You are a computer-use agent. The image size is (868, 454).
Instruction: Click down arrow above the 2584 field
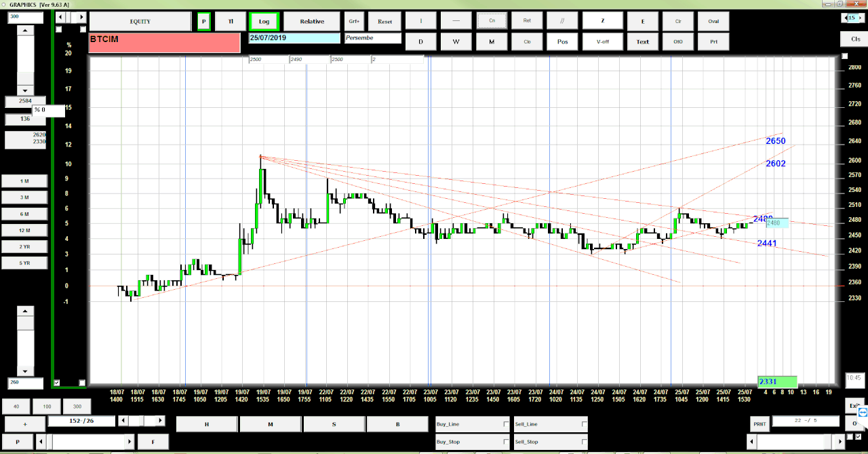[26, 90]
